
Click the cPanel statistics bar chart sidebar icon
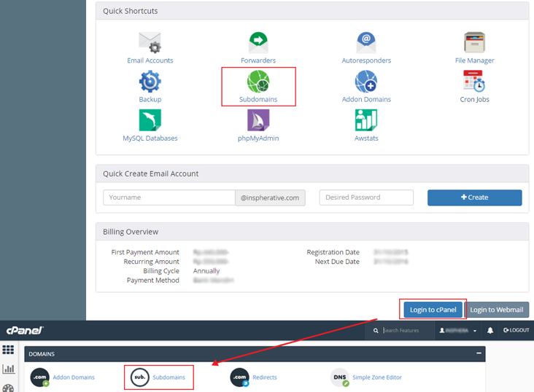[x=9, y=369]
